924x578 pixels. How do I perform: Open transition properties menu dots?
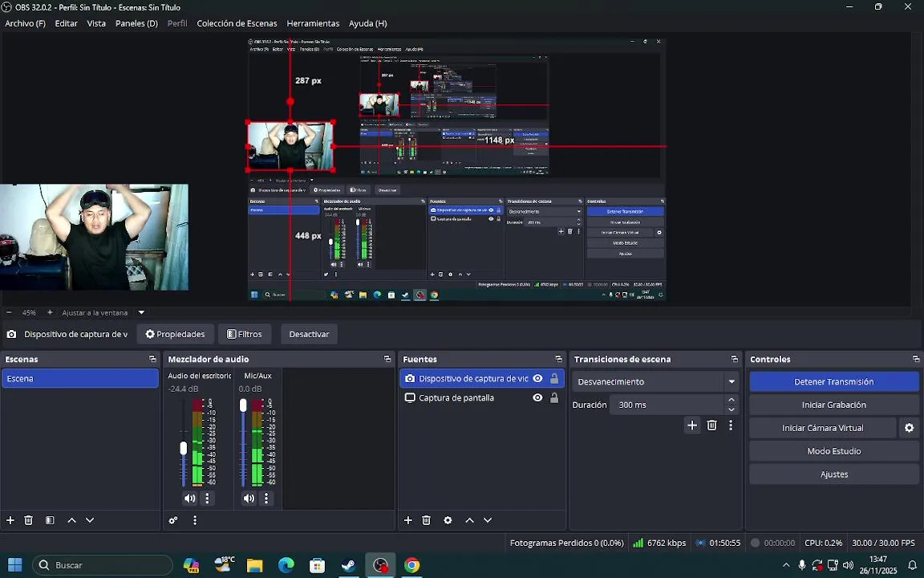click(731, 425)
